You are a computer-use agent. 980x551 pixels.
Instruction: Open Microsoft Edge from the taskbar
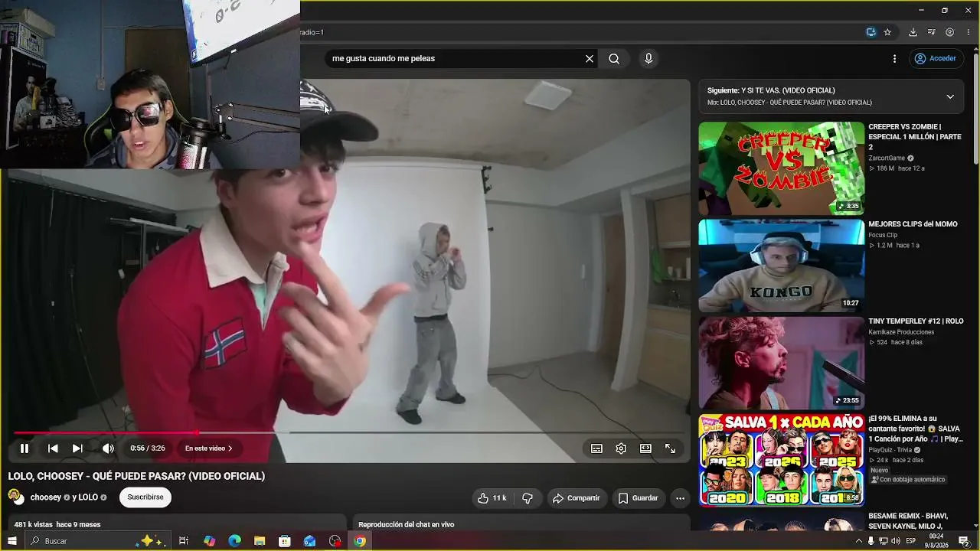pos(234,541)
